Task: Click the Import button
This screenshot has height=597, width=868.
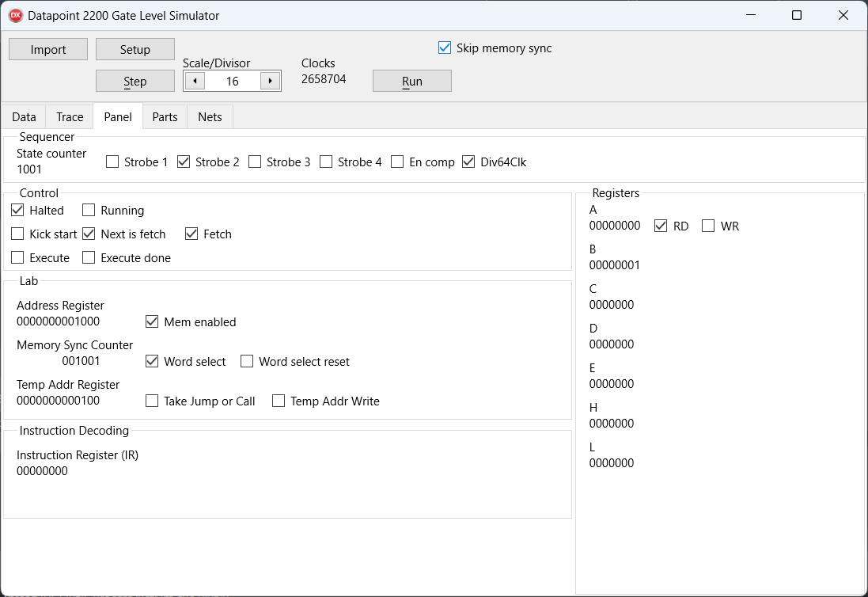Action: pyautogui.click(x=48, y=49)
